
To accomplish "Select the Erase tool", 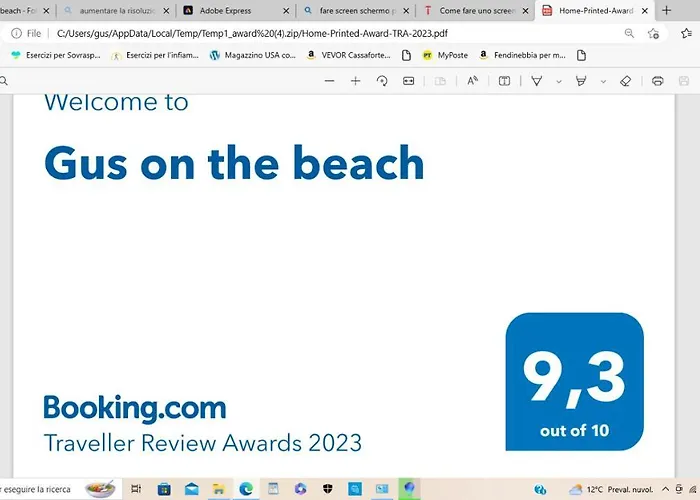I will (625, 81).
